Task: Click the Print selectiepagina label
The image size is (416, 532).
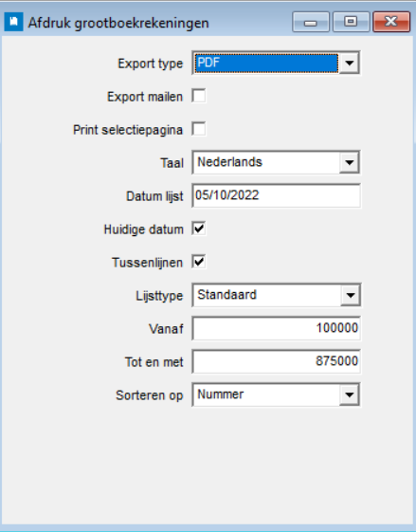Action: (x=128, y=130)
